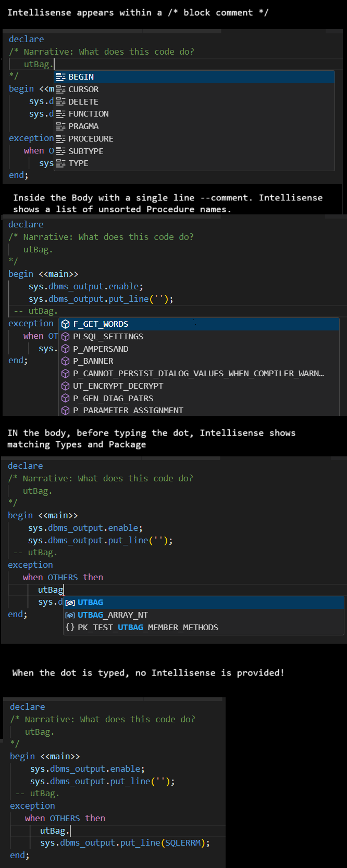The image size is (347, 868).
Task: Click the type icon beside UTBAG
Action: point(70,603)
